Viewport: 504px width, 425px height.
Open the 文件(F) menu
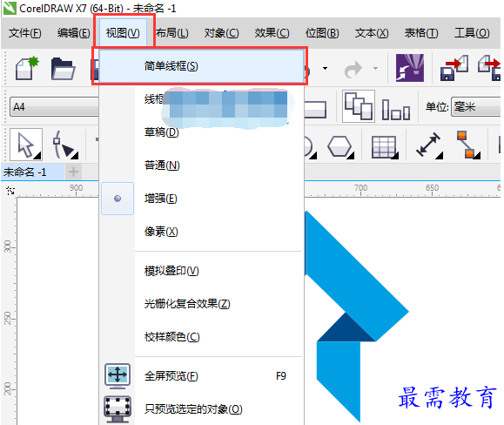tap(24, 33)
